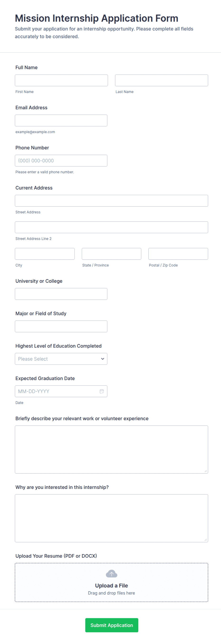
Task: Select the Phone Number input box
Action: tap(61, 161)
